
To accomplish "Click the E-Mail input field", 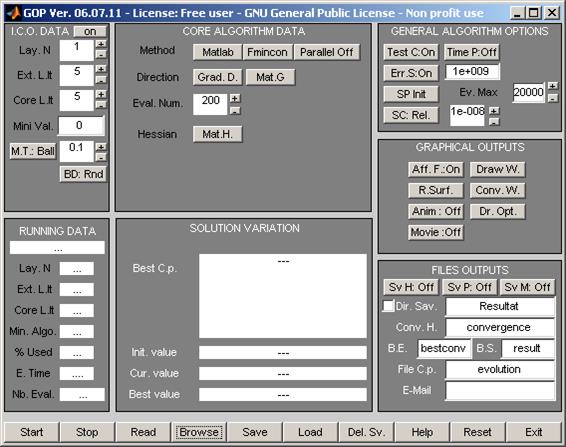I will coord(500,390).
